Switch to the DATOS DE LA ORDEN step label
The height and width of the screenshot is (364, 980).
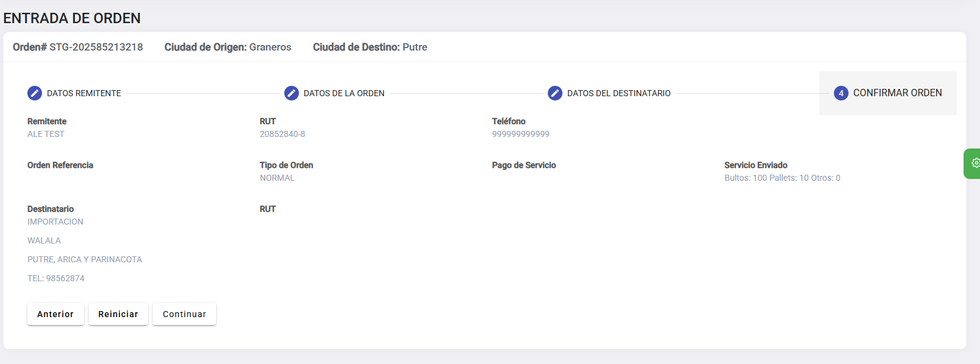click(344, 93)
